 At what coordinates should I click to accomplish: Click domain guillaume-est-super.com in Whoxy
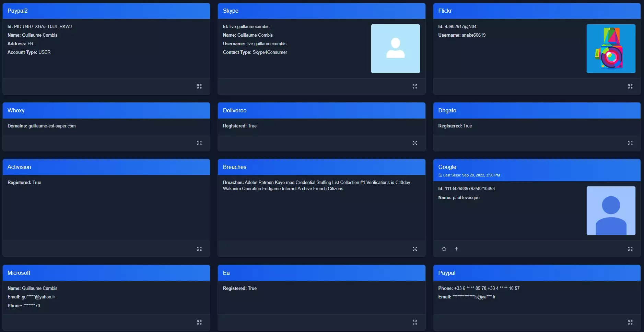(52, 126)
